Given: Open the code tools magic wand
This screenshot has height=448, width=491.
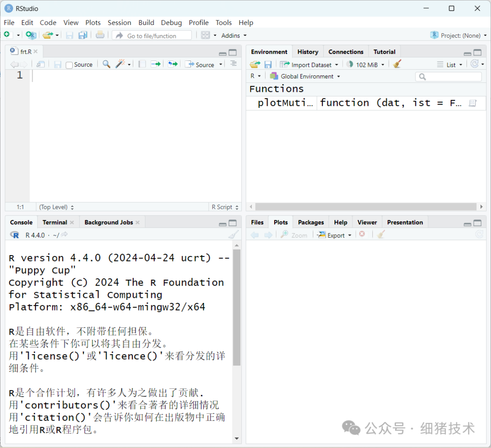Looking at the screenshot, I should click(x=120, y=64).
